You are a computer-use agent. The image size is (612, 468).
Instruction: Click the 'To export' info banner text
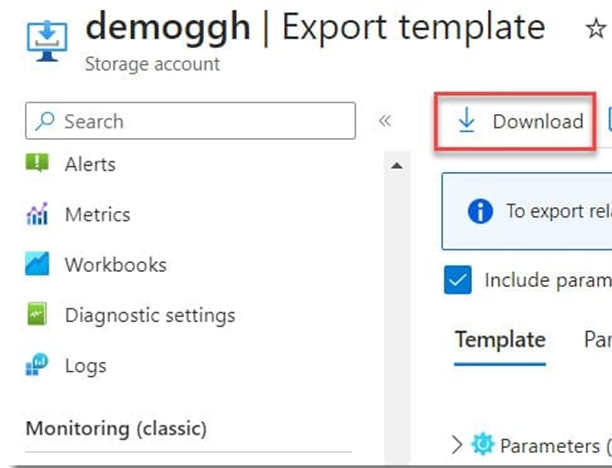coord(559,211)
